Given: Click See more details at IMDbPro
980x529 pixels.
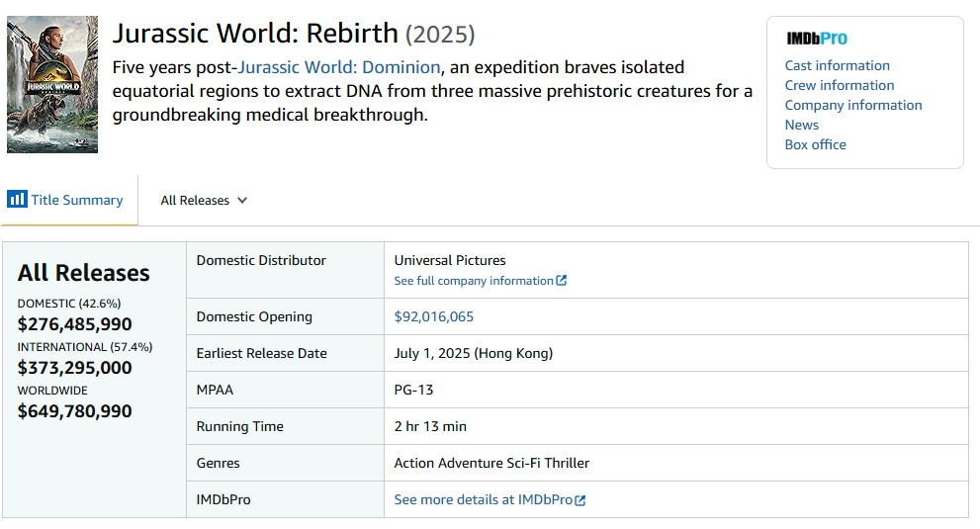Looking at the screenshot, I should coord(490,499).
